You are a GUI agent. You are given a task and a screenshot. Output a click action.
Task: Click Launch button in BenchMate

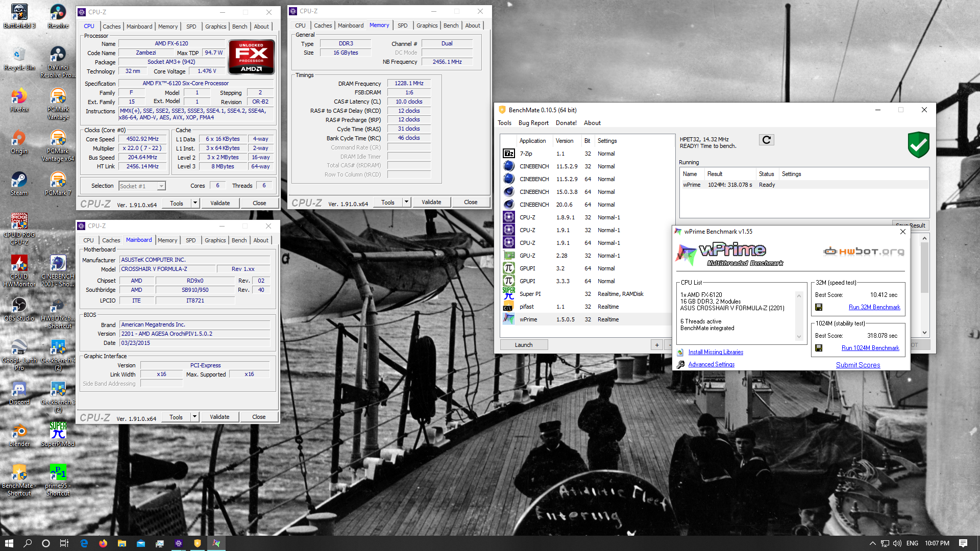(524, 345)
